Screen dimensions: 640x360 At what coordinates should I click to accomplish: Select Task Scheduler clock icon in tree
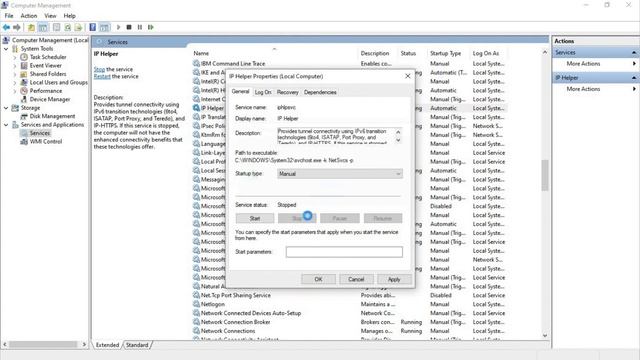(24, 57)
